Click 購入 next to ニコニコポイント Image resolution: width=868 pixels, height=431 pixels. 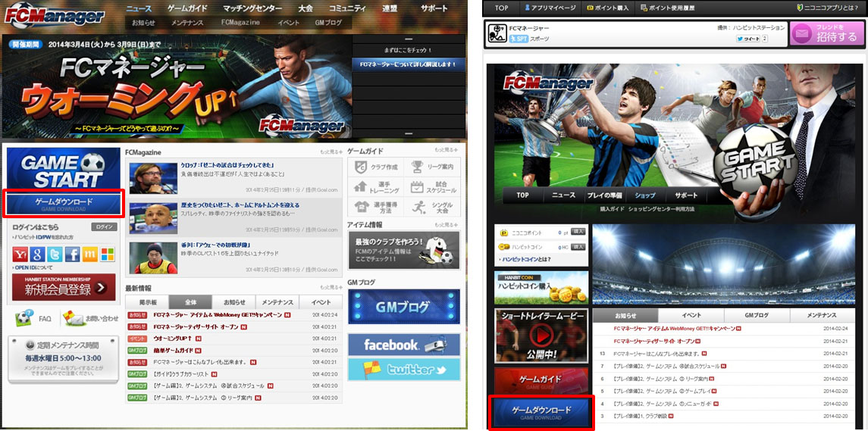click(x=578, y=233)
